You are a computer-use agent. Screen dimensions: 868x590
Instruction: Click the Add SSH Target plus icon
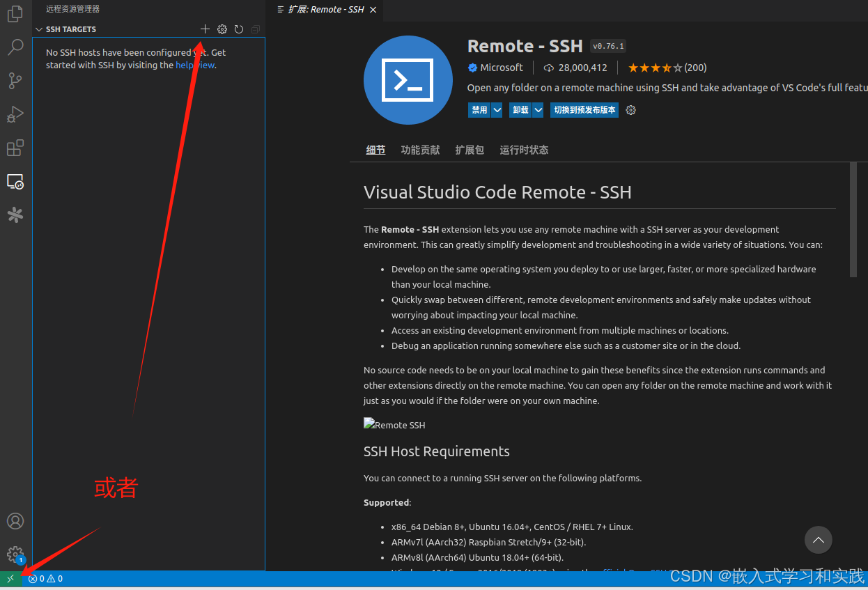[205, 29]
